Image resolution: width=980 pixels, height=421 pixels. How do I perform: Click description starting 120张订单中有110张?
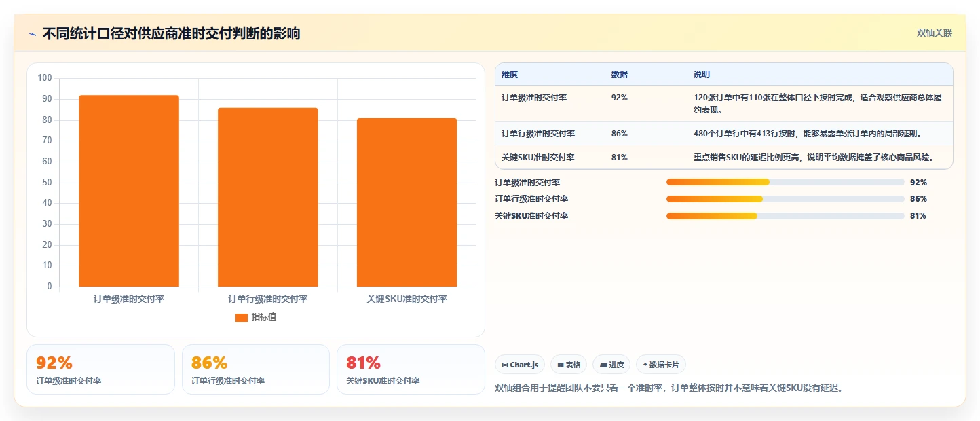(x=818, y=104)
